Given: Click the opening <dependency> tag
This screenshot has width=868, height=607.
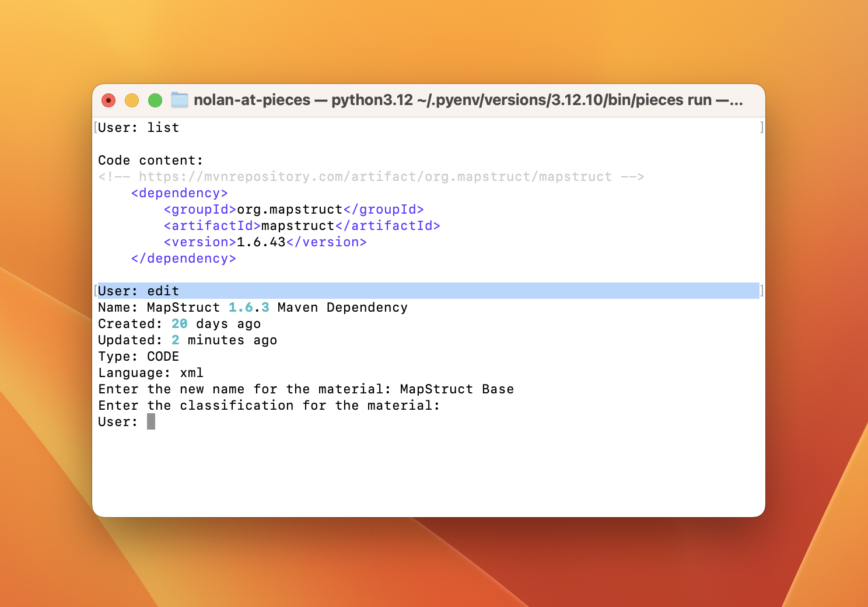Looking at the screenshot, I should 180,193.
